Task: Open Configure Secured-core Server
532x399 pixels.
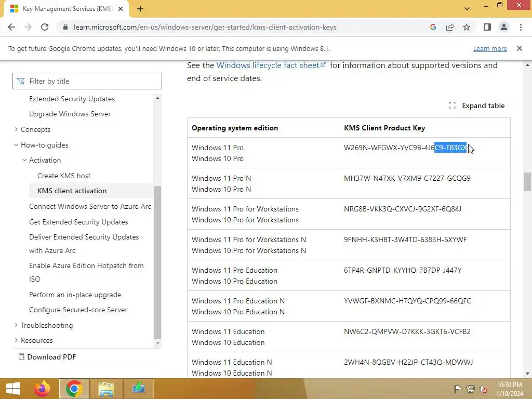Action: 78,310
